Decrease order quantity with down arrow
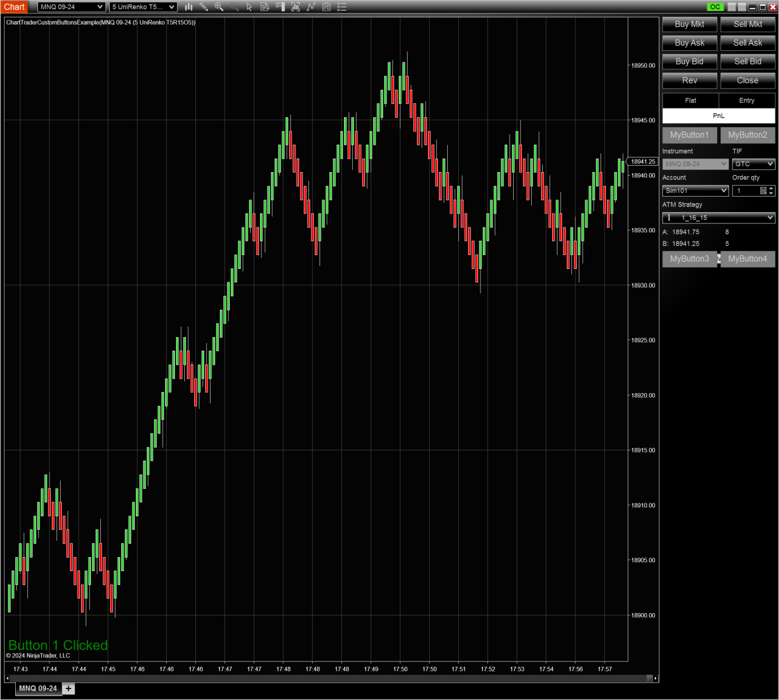The width and height of the screenshot is (779, 700). (771, 193)
